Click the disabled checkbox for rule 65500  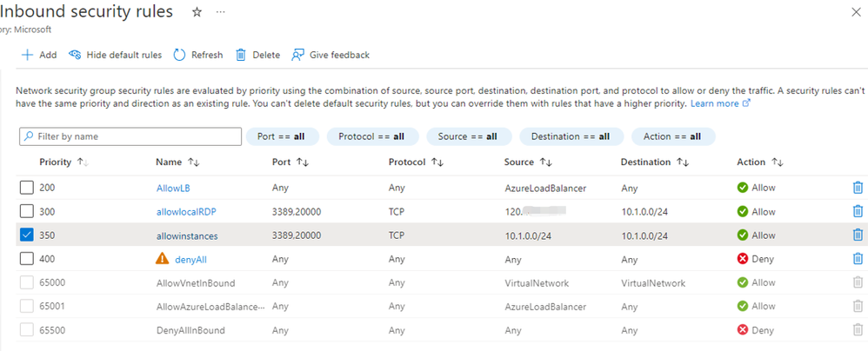click(27, 330)
